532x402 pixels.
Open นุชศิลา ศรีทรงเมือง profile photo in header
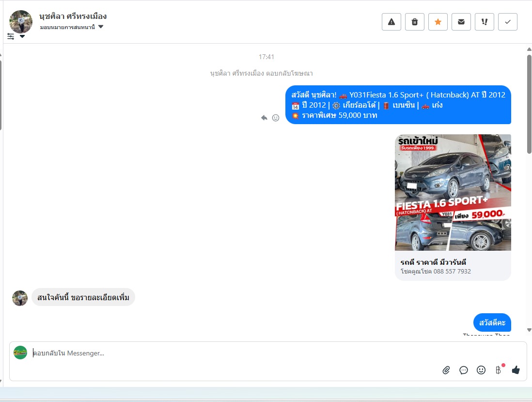click(21, 21)
